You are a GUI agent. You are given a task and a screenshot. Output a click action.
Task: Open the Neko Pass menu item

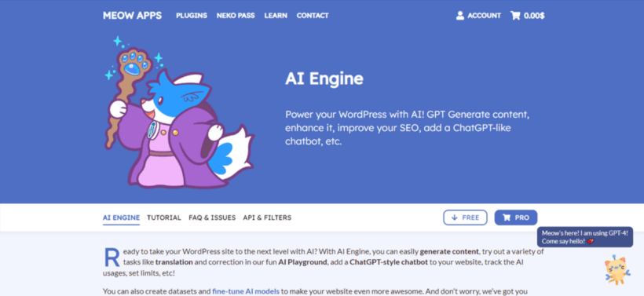click(x=236, y=16)
